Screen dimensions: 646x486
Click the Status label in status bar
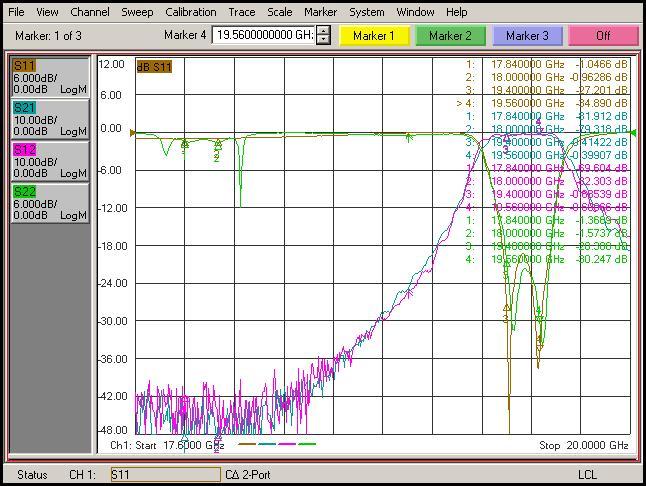click(x=32, y=475)
